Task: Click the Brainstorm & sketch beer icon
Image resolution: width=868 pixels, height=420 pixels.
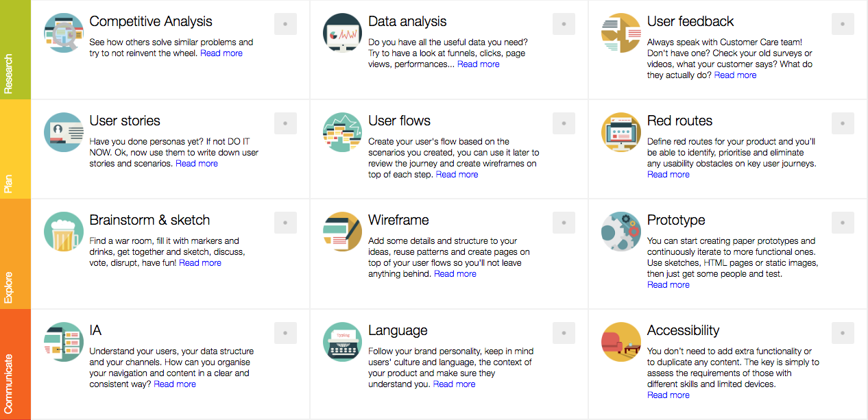Action: 64,232
